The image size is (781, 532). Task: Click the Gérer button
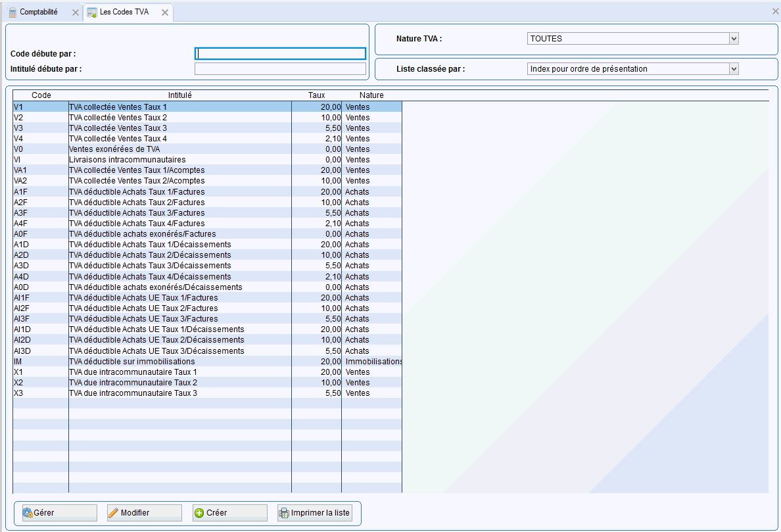coord(60,512)
